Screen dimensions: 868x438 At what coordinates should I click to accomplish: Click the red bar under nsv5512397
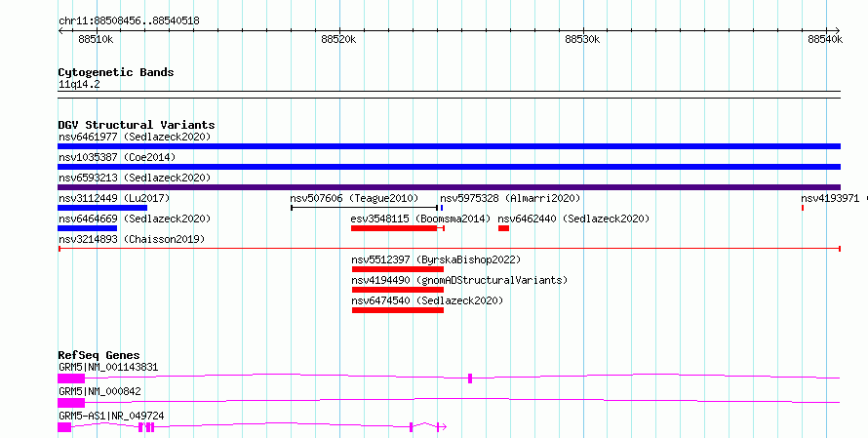tap(398, 269)
